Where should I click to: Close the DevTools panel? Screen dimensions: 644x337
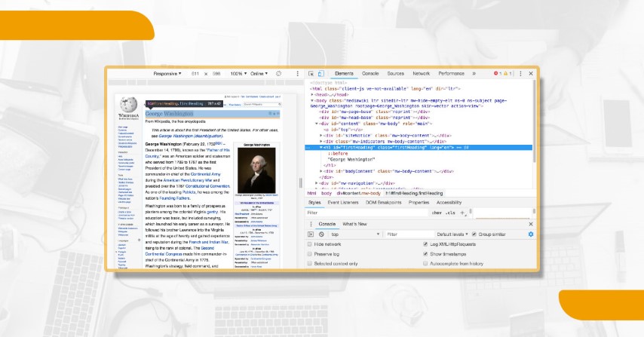pyautogui.click(x=531, y=73)
